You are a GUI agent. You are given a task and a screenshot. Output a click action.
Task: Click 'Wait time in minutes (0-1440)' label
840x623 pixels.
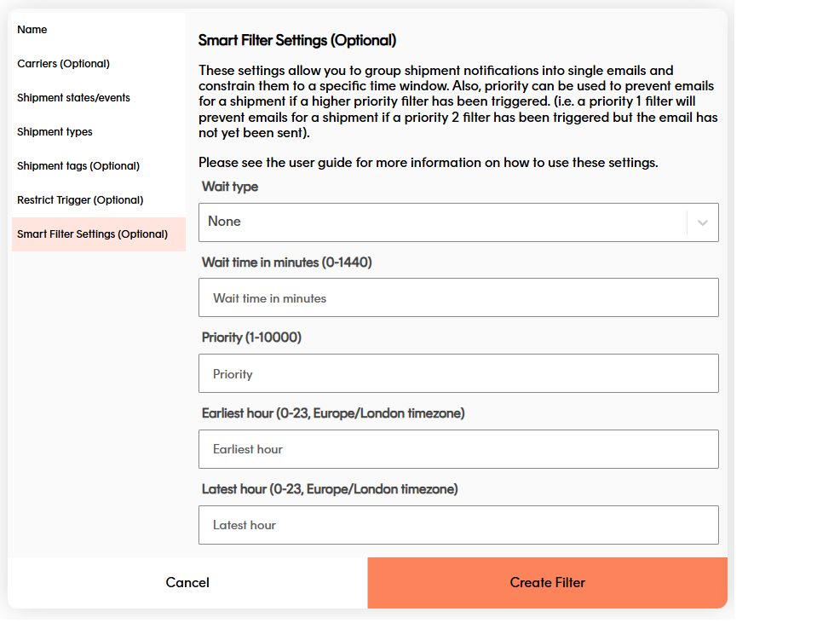click(286, 262)
